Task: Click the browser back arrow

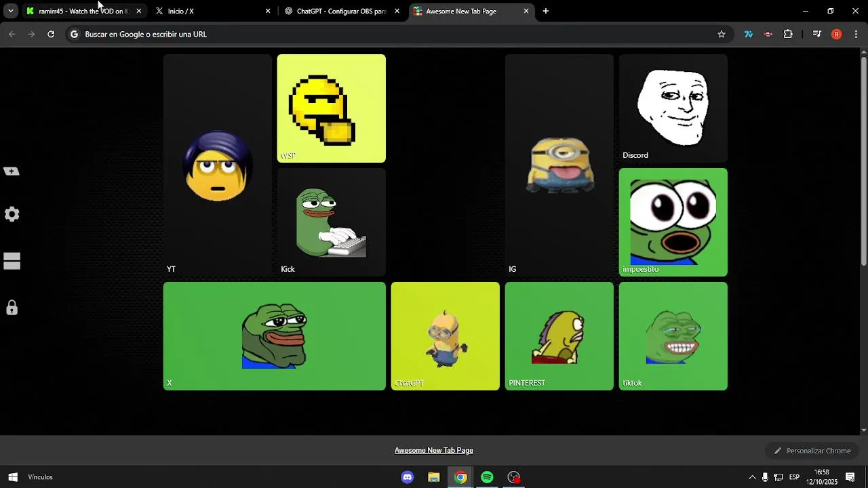Action: [x=12, y=34]
